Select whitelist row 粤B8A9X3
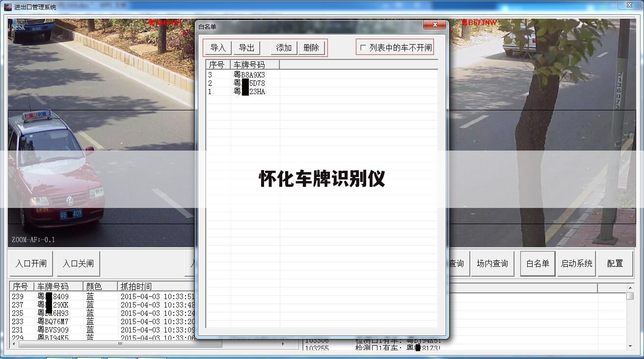 (322, 75)
